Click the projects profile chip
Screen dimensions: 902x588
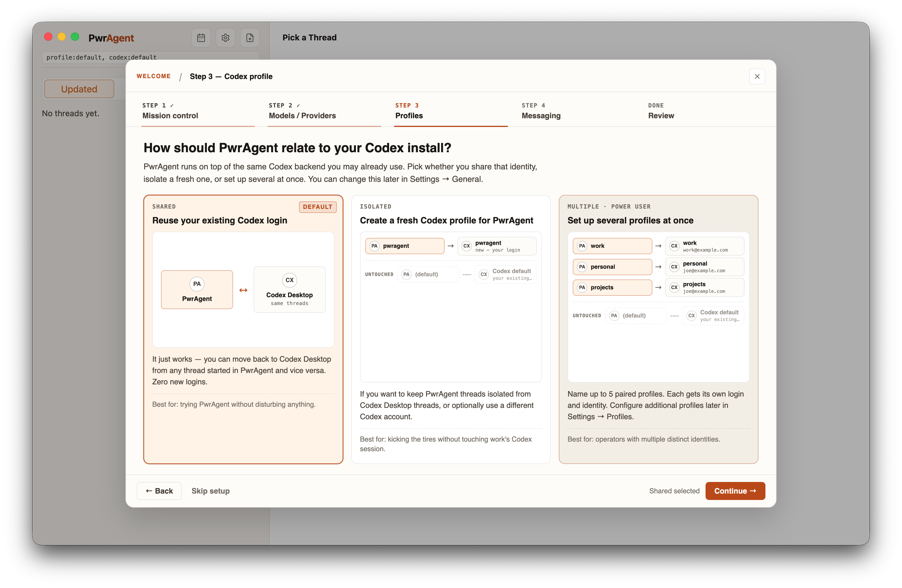pos(612,287)
